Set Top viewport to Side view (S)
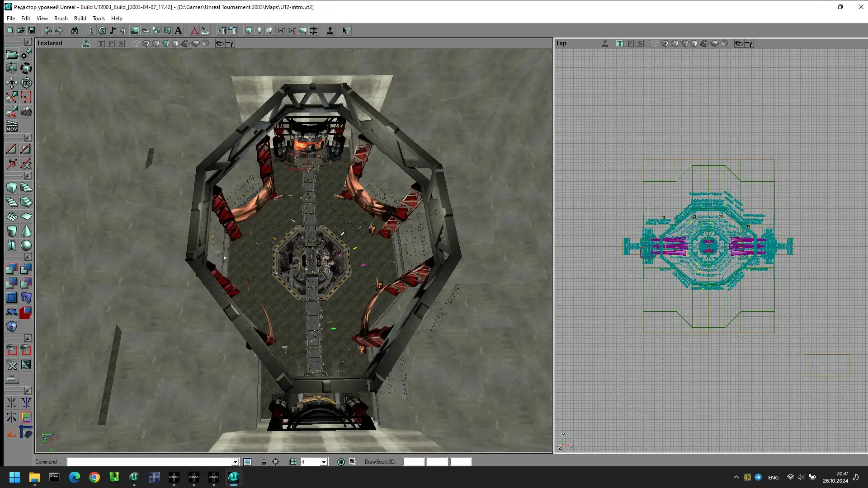868x488 pixels. click(x=640, y=43)
